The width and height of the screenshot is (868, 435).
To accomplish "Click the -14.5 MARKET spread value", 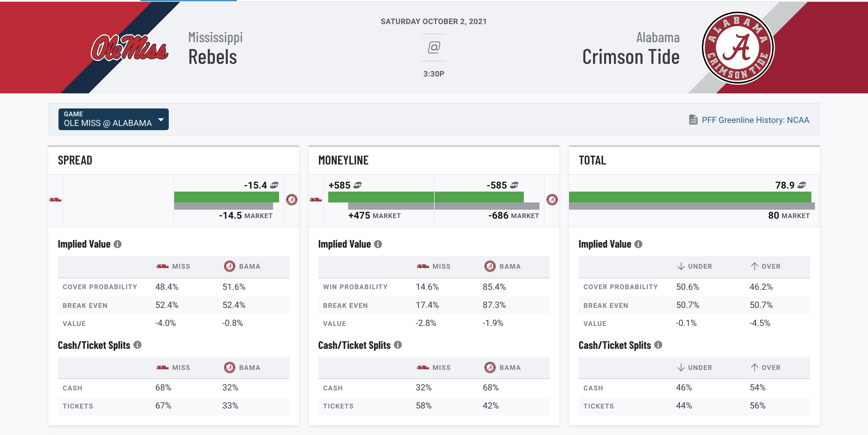I will [246, 215].
